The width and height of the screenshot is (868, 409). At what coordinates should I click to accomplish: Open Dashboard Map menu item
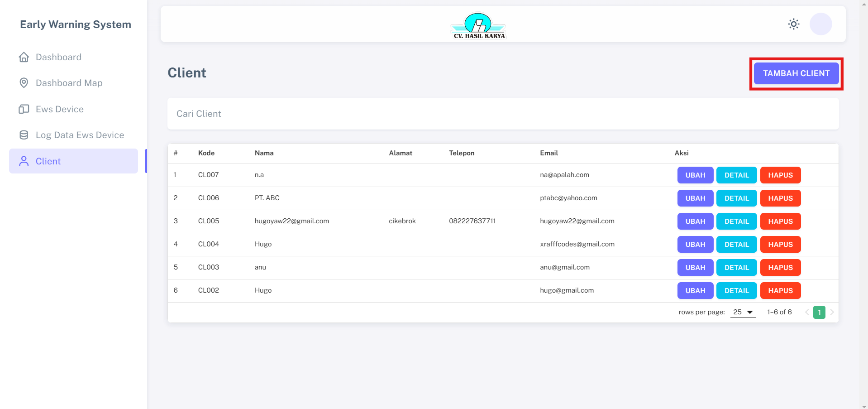point(69,83)
